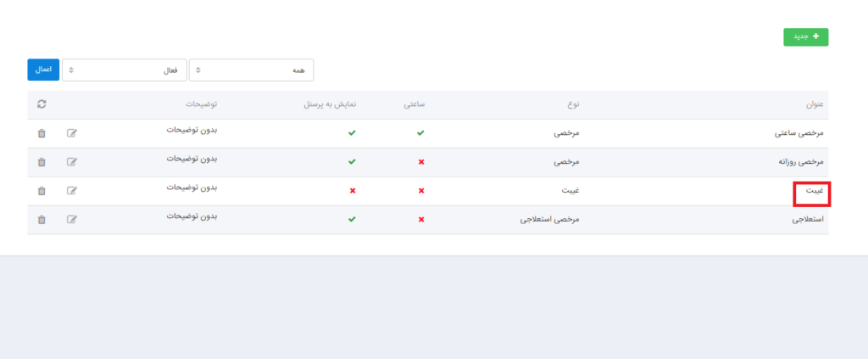Image resolution: width=868 pixels, height=359 pixels.
Task: Delete the مرخصی روزانه row
Action: point(42,162)
